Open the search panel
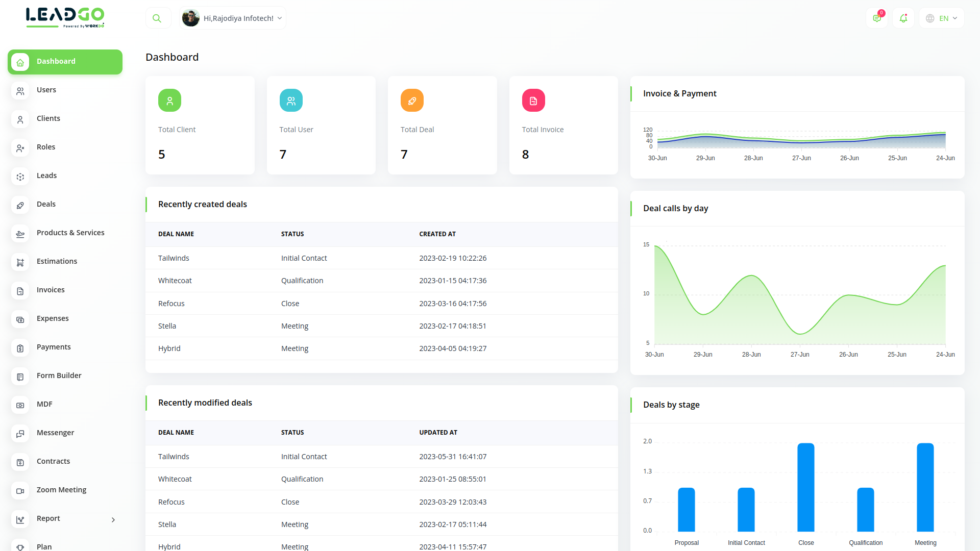980x551 pixels. [x=158, y=17]
